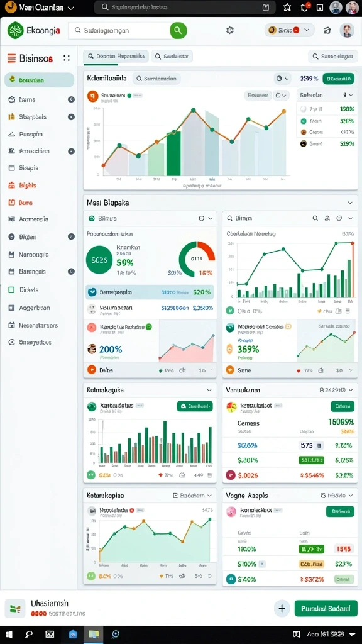Open Windows Start menu in taskbar
362x644 pixels.
[9, 634]
